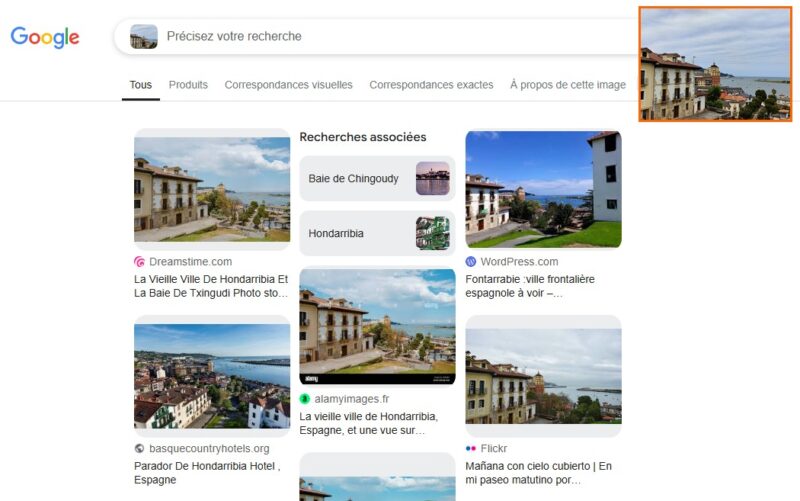Open the WordPress.com source label
800x501 pixels.
point(519,262)
